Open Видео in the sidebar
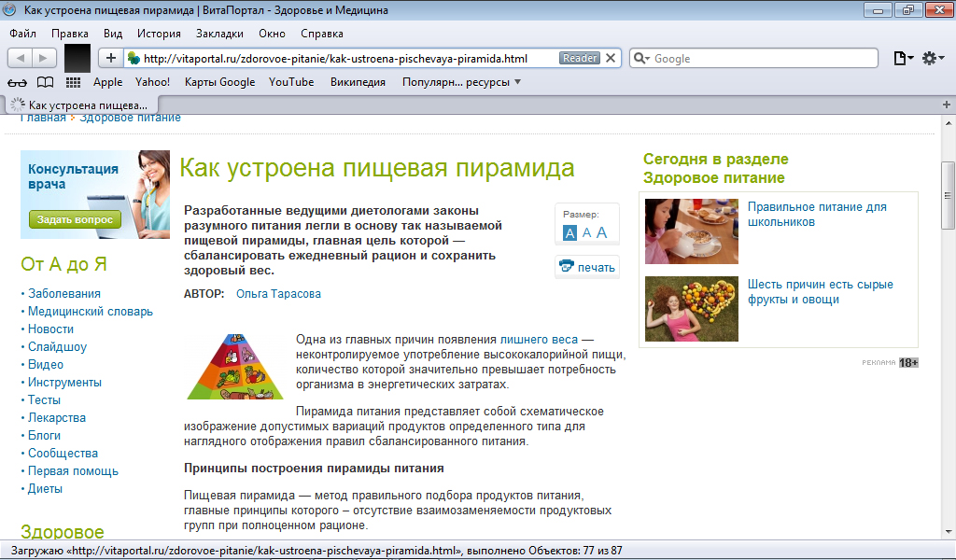The image size is (956, 560). click(x=46, y=364)
